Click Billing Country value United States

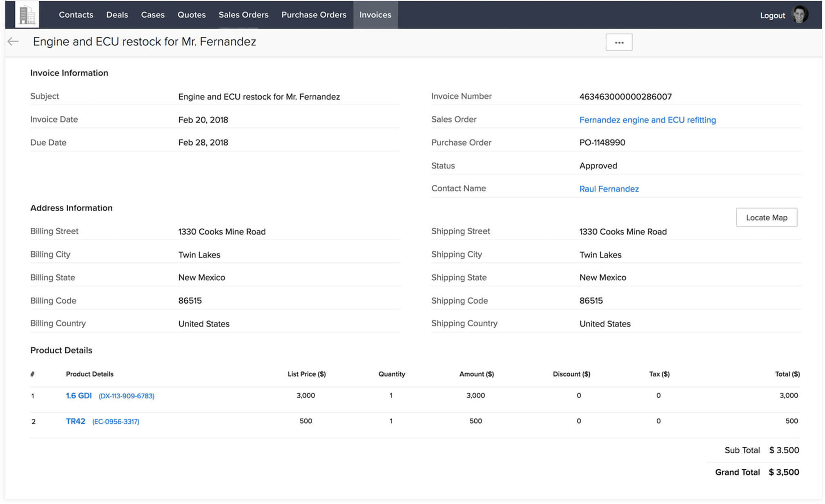click(204, 324)
